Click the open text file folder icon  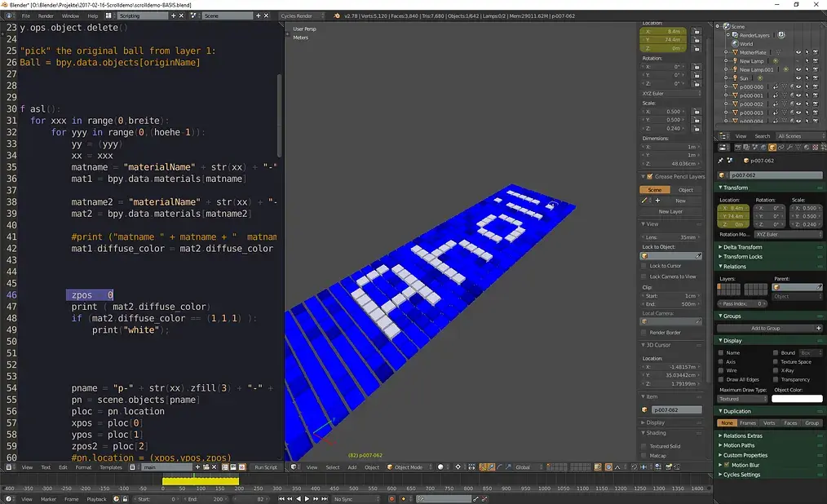click(206, 467)
